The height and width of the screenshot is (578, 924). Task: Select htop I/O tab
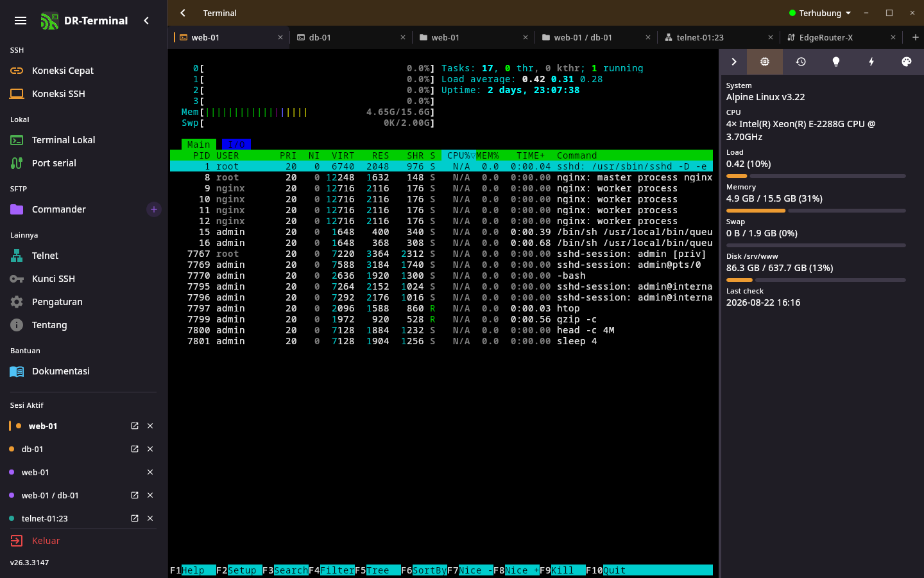[236, 144]
